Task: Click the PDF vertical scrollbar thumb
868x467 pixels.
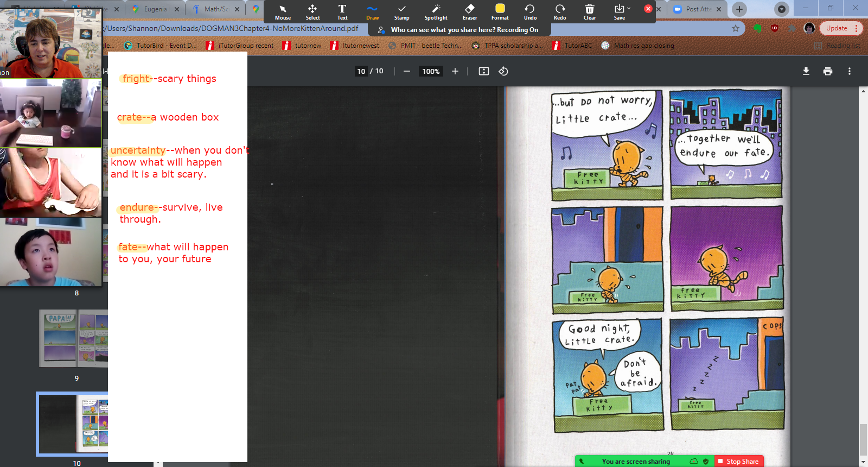Action: click(x=863, y=440)
